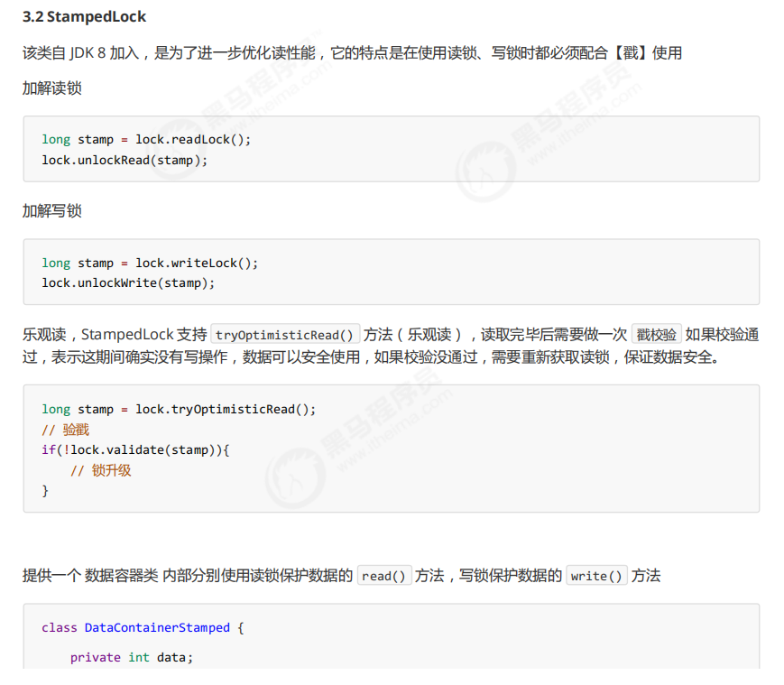Click the inline "write()" code tag
784x685 pixels.
click(595, 576)
